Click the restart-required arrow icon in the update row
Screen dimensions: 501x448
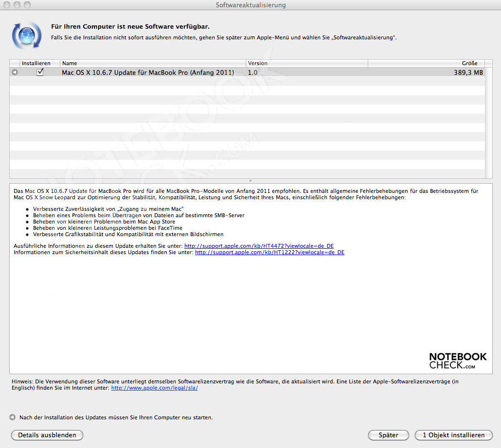tap(15, 72)
